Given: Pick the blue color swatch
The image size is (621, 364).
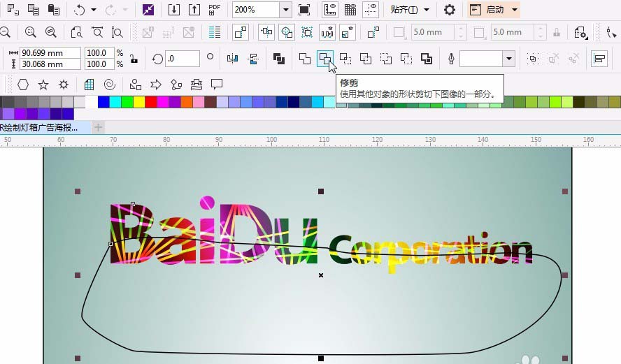Looking at the screenshot, I should pos(103,102).
